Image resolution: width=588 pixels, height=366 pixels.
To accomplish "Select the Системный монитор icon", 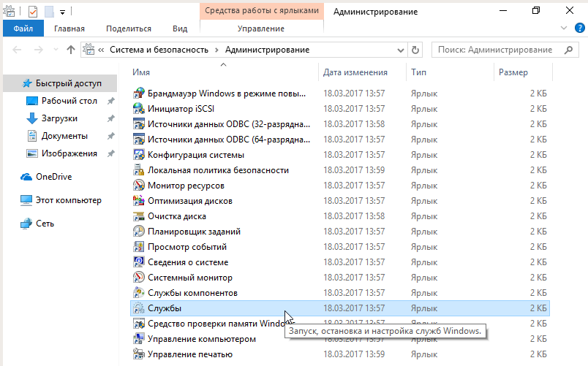I will (139, 278).
